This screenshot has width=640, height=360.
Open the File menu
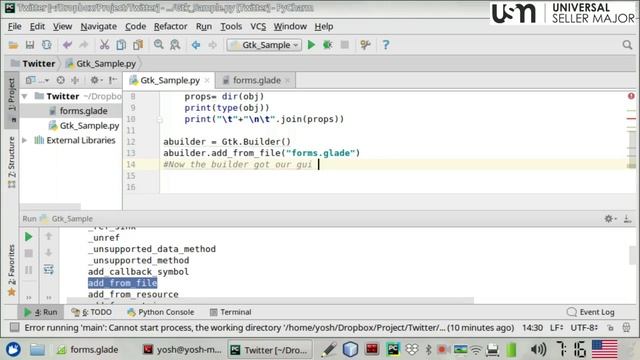tap(14, 27)
